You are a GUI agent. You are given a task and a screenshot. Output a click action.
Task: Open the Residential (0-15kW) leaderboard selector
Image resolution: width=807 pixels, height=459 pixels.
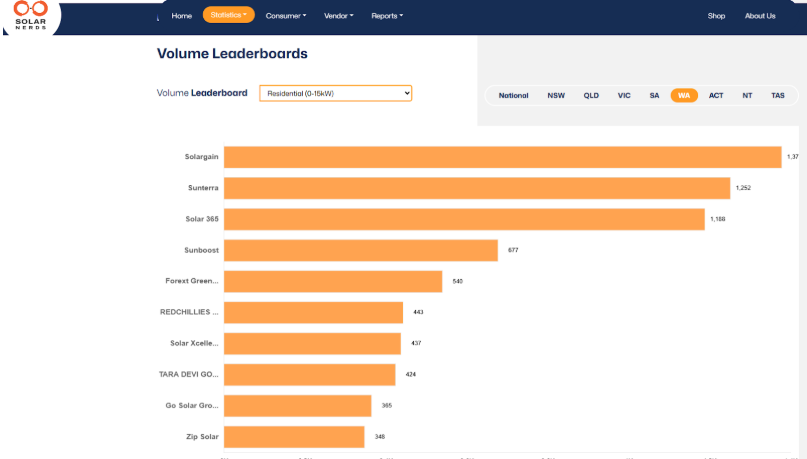coord(336,93)
